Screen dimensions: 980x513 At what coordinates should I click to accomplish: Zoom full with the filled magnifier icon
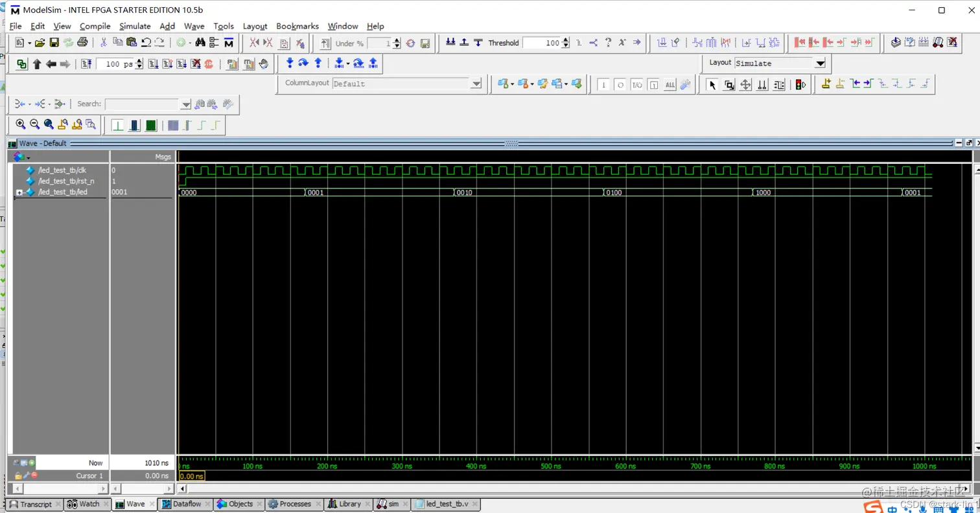coord(49,124)
